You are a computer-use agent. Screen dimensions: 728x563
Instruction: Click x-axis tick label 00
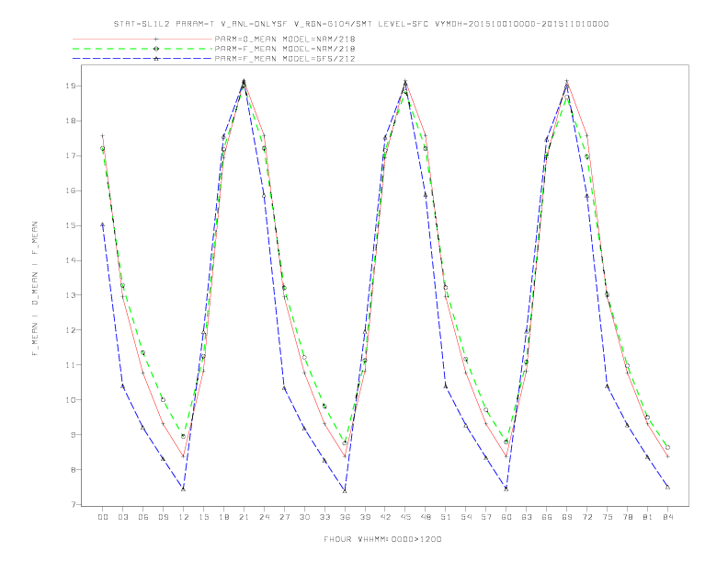click(x=103, y=517)
